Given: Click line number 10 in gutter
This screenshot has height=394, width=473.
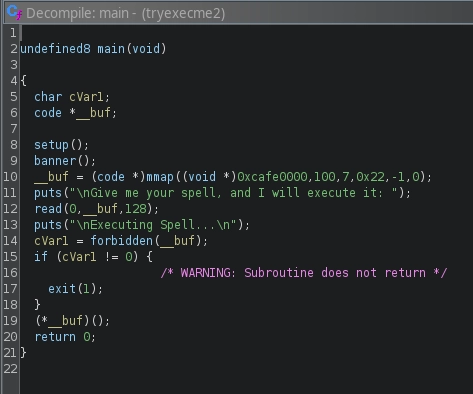Looking at the screenshot, I should 10,177.
